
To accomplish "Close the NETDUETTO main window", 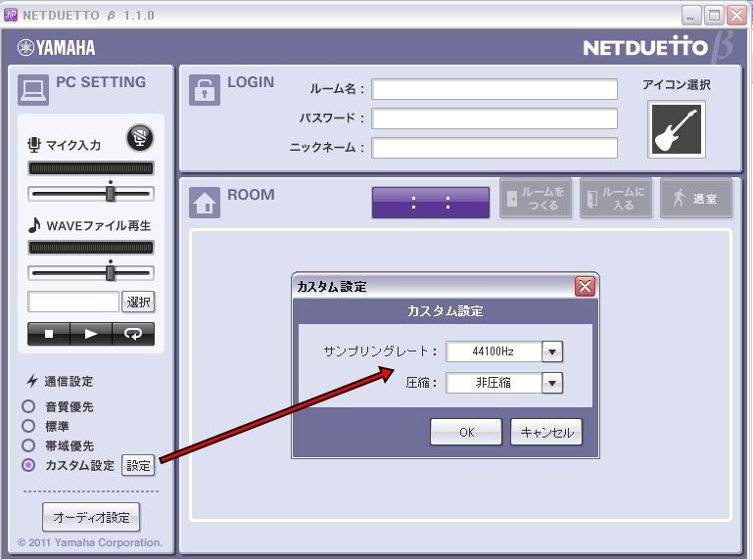I will click(x=736, y=16).
